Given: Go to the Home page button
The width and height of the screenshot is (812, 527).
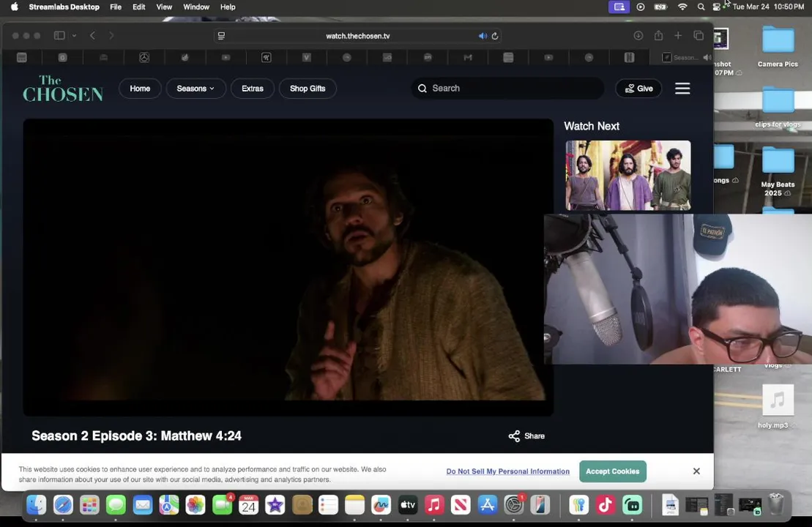Looking at the screenshot, I should [140, 89].
